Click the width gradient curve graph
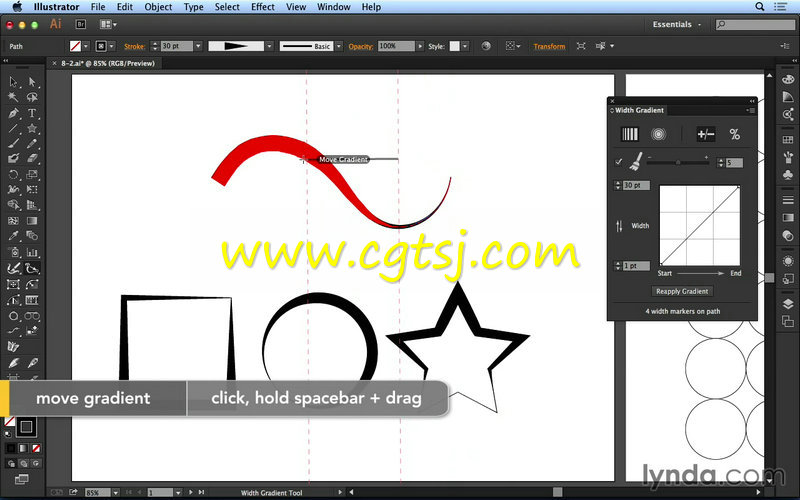 [699, 226]
